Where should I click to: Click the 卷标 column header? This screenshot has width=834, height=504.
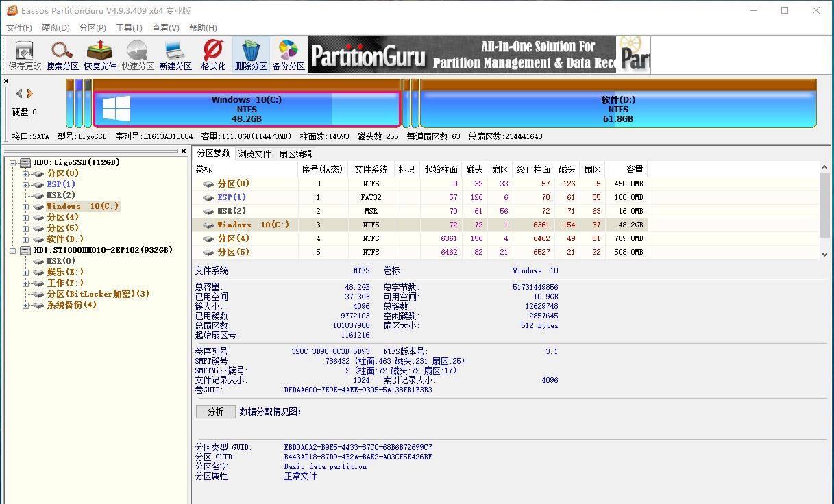tap(245, 169)
